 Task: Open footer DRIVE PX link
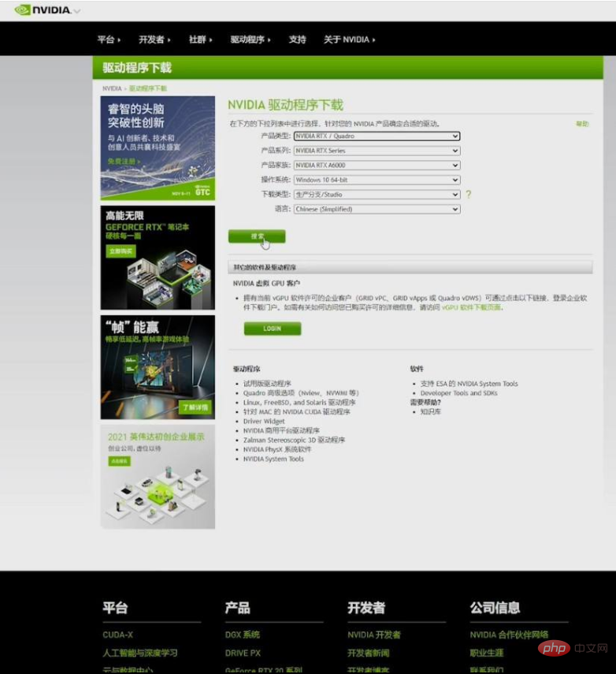tap(243, 653)
